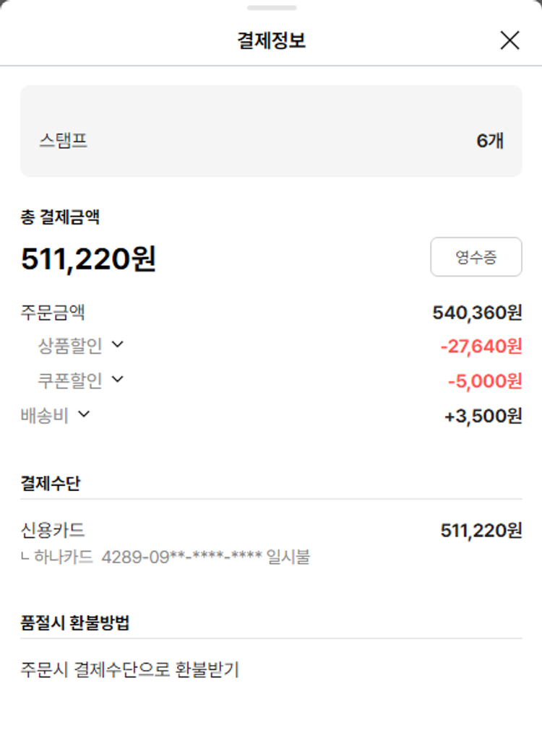Tap the 스탬프 label

[x=63, y=140]
